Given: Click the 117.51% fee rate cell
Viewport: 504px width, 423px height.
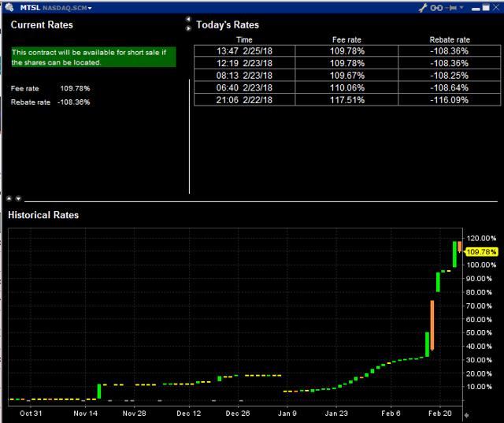Looking at the screenshot, I should click(347, 100).
